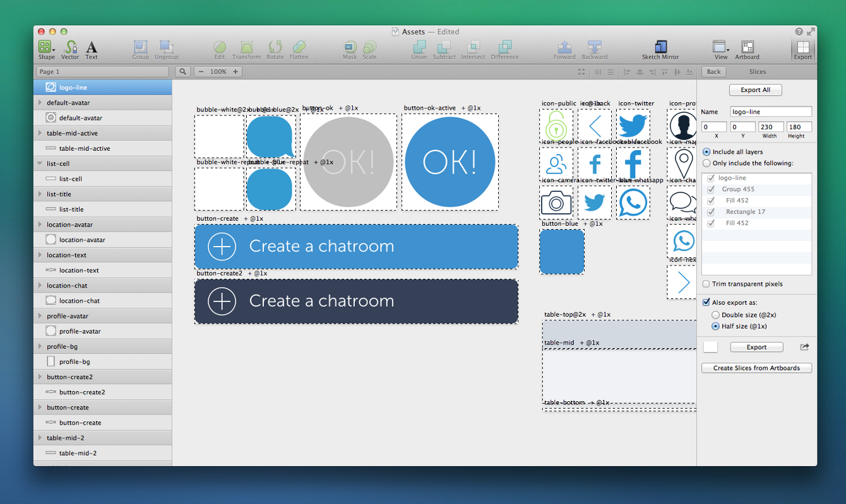Collapse the list-cell layer group

tap(40, 164)
